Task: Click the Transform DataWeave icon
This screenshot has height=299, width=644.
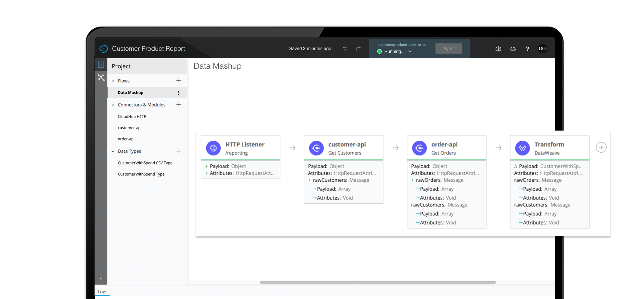Action: pos(522,148)
